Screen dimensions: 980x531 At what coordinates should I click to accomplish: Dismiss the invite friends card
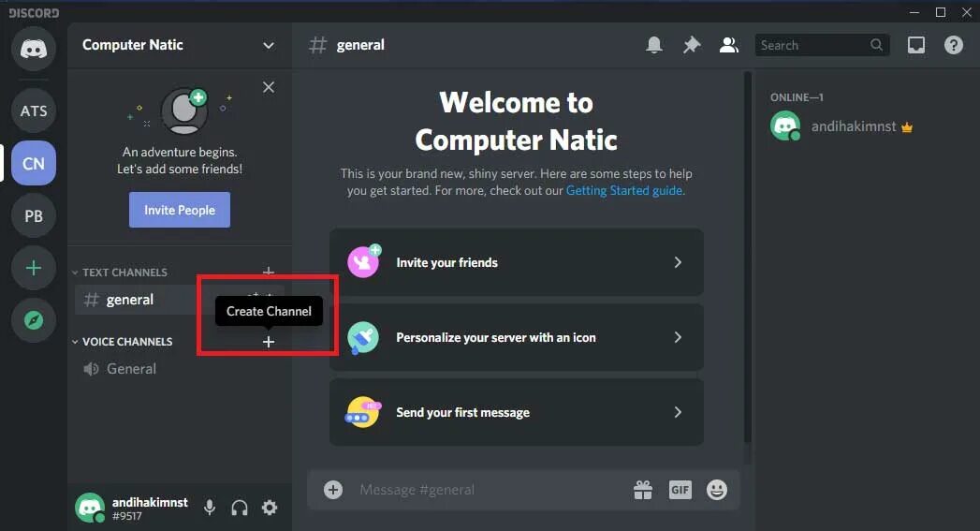(x=269, y=87)
